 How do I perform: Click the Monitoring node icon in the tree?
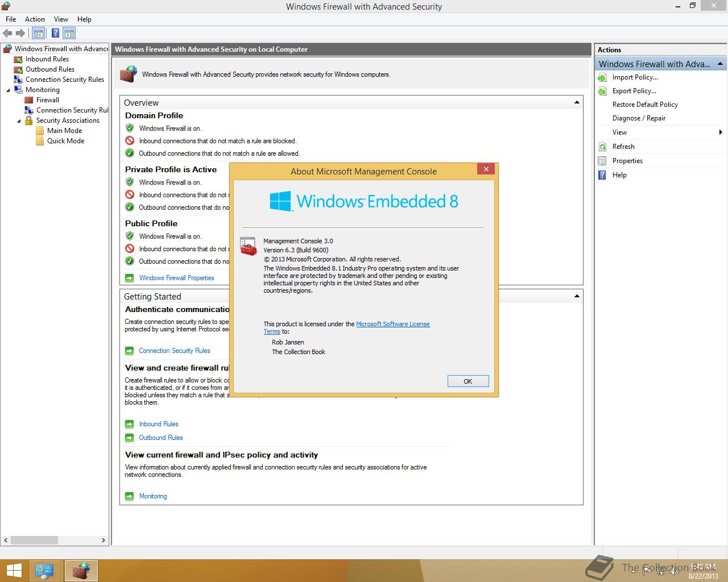[x=18, y=90]
